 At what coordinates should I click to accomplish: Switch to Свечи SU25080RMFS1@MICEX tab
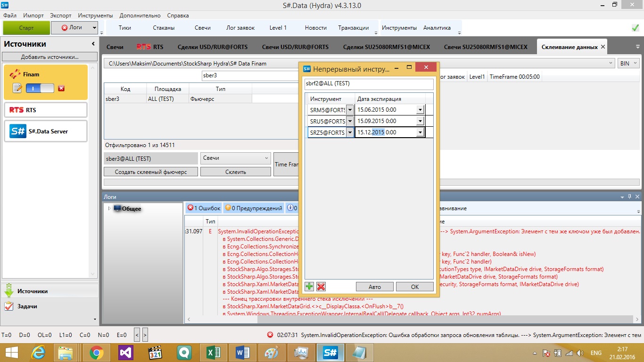pos(486,47)
